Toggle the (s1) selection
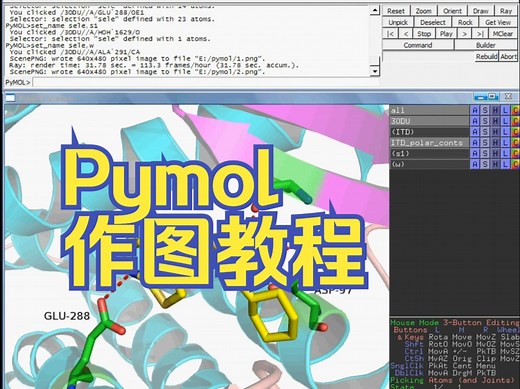The image size is (520, 389). pyautogui.click(x=429, y=153)
